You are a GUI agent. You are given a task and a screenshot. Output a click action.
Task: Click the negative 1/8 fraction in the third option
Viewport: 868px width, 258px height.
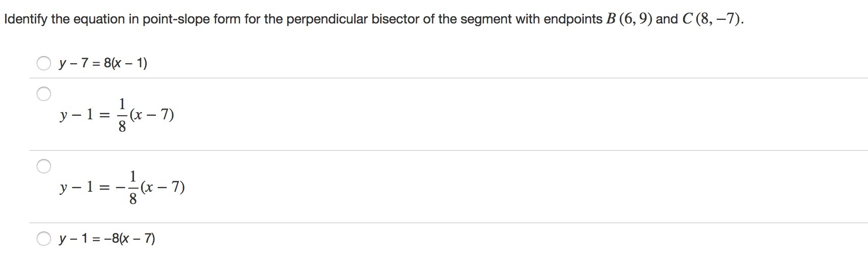(x=130, y=188)
